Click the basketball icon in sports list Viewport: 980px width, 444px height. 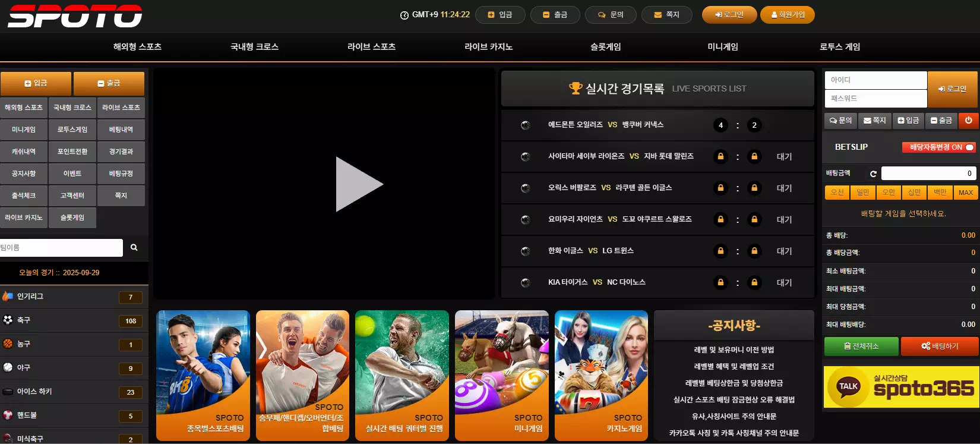(x=8, y=344)
